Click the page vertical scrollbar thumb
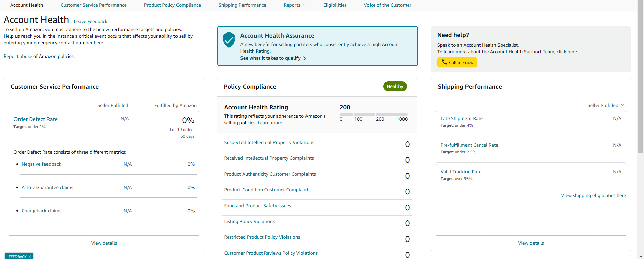The width and height of the screenshot is (644, 259). tap(641, 77)
